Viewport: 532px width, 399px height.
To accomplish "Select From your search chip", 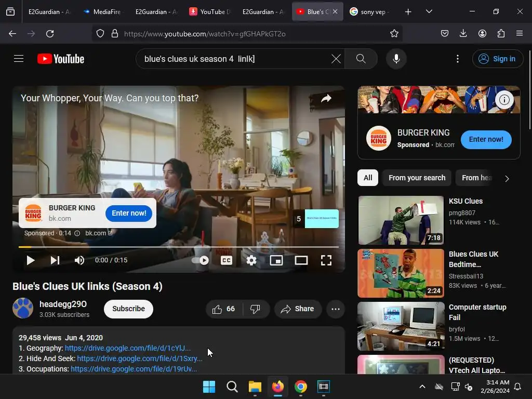I will click(417, 178).
